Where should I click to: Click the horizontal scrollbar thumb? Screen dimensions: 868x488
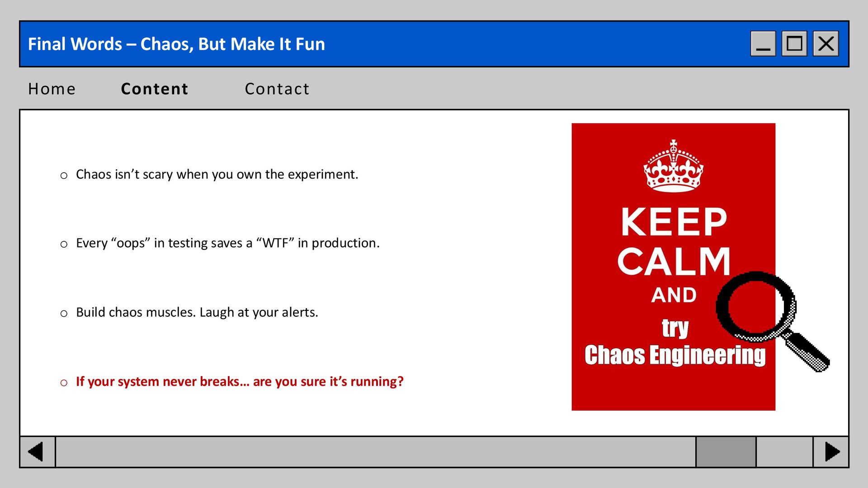[726, 452]
